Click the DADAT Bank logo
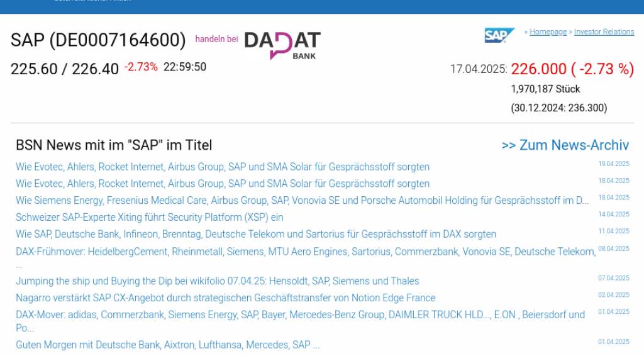644x356 pixels. (282, 45)
